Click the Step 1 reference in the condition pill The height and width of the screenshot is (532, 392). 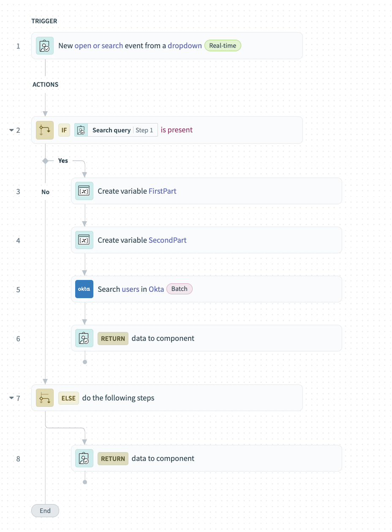(x=145, y=130)
